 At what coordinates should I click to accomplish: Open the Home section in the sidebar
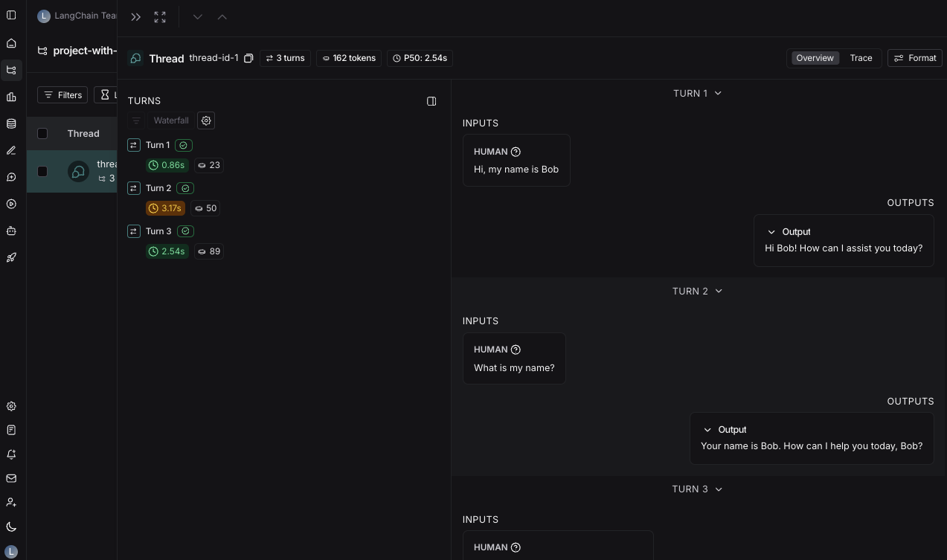pos(11,44)
